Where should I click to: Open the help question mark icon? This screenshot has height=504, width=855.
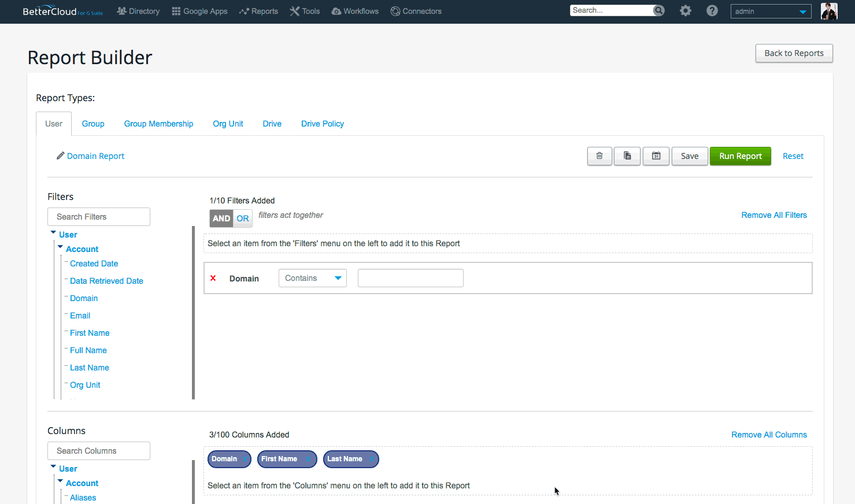tap(712, 11)
